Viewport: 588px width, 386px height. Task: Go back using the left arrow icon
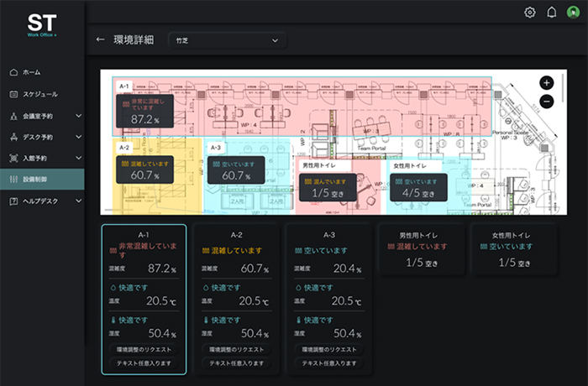[100, 39]
